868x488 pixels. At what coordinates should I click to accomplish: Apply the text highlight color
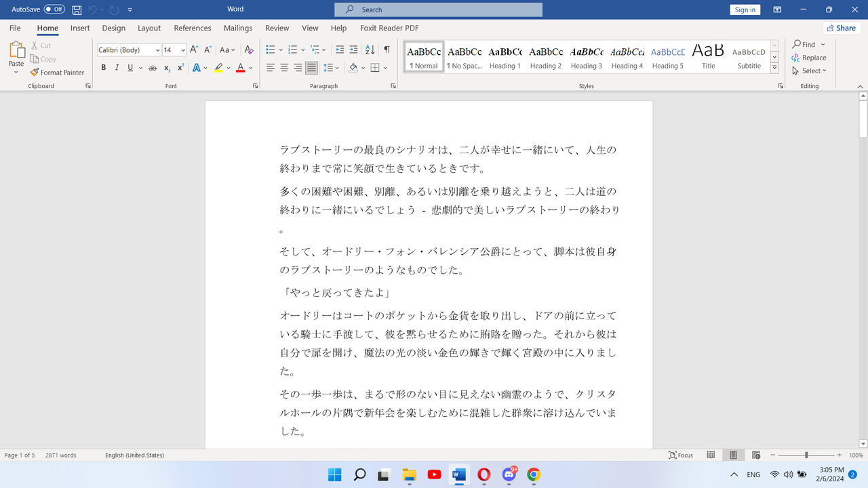(218, 68)
